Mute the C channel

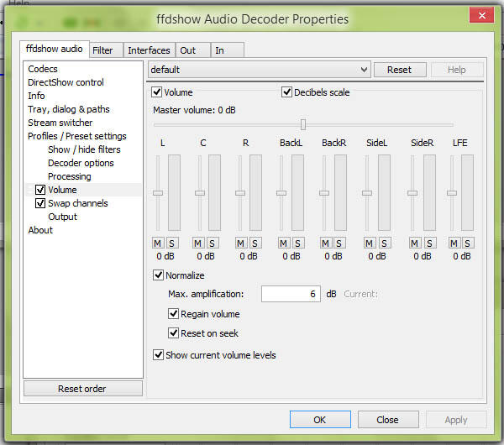click(198, 243)
